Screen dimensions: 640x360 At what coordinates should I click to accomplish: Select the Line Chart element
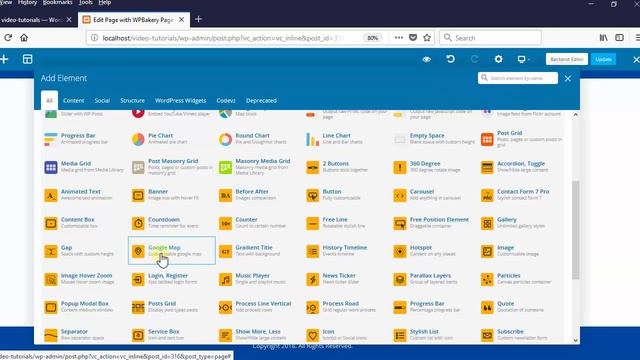tap(336, 139)
